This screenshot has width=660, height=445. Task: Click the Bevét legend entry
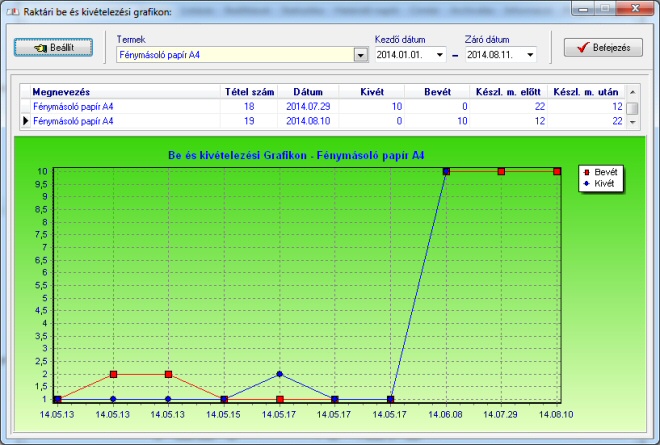601,172
